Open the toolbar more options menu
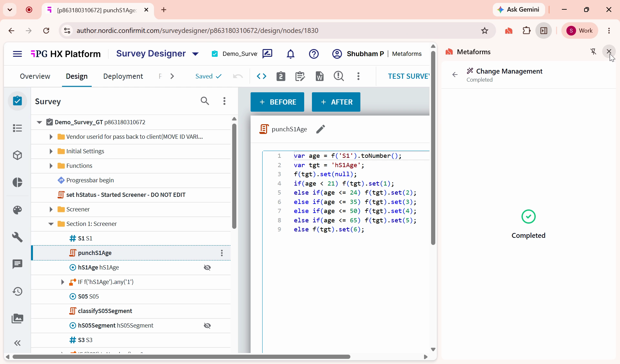Viewport: 620px width, 364px height. click(x=358, y=76)
